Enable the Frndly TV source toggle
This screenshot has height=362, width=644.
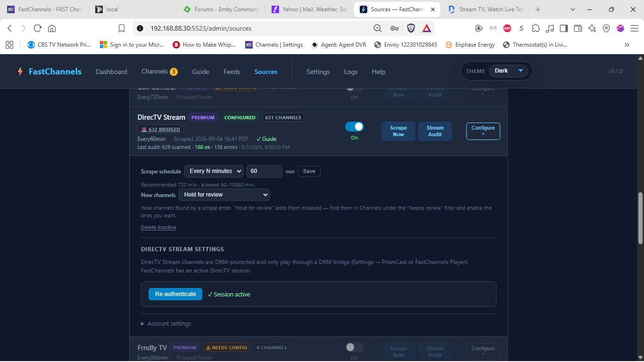click(355, 347)
